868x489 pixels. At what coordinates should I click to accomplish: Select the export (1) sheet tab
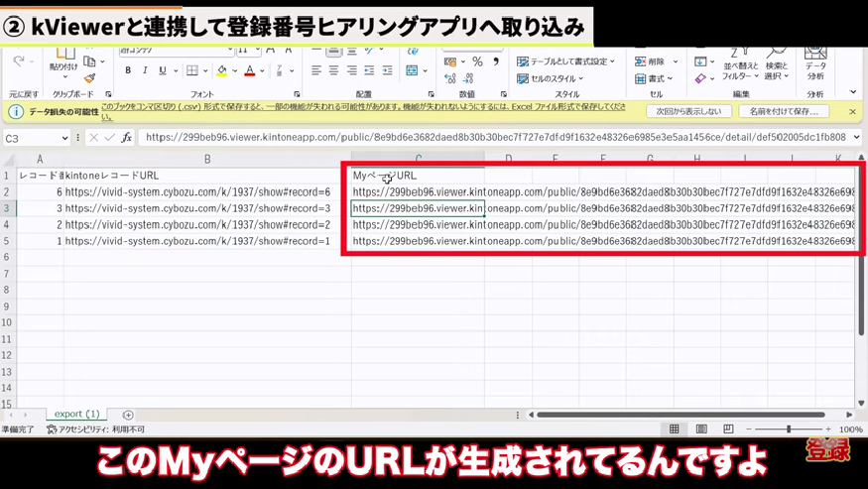(x=76, y=415)
